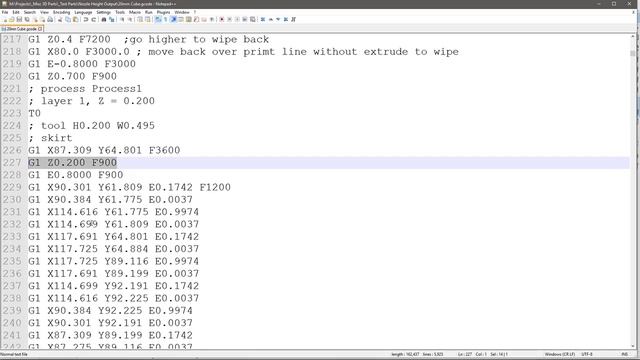Viewport: 640px width, 360px height.
Task: Print the document via Print icon
Action: [50, 20]
